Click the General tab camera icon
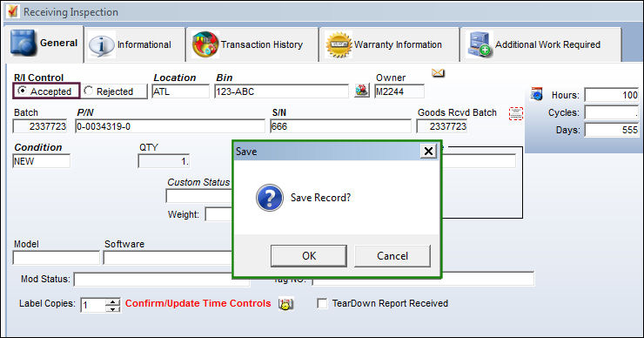644x338 pixels. coord(23,43)
